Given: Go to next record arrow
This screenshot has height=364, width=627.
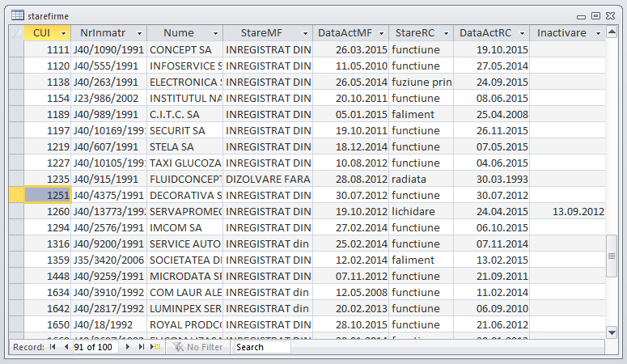Looking at the screenshot, I should 127,347.
